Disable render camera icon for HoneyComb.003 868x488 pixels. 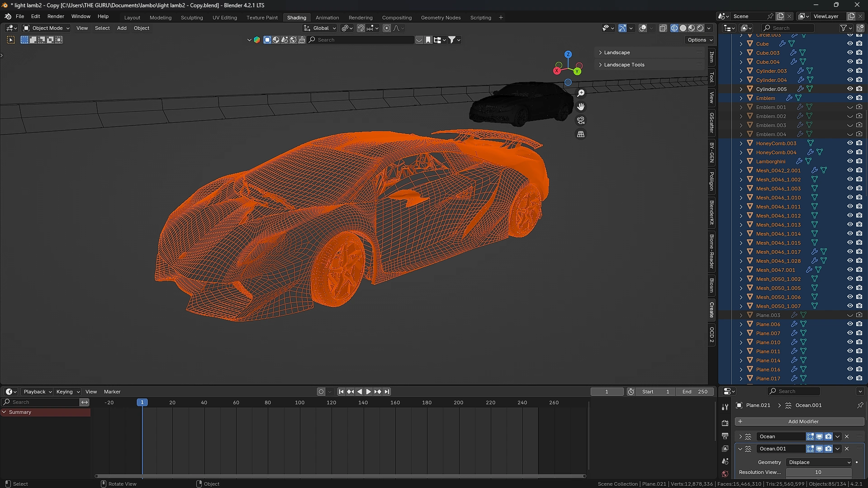[x=859, y=143]
